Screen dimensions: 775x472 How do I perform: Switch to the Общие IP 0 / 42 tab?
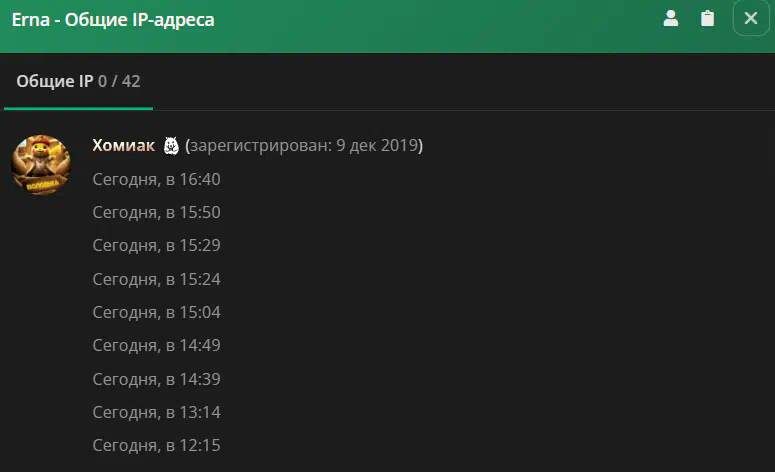coord(78,81)
